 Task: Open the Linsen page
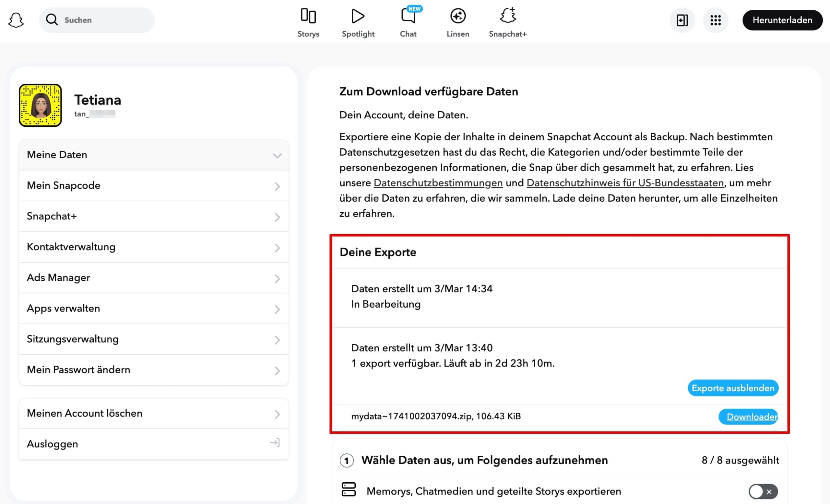[458, 23]
